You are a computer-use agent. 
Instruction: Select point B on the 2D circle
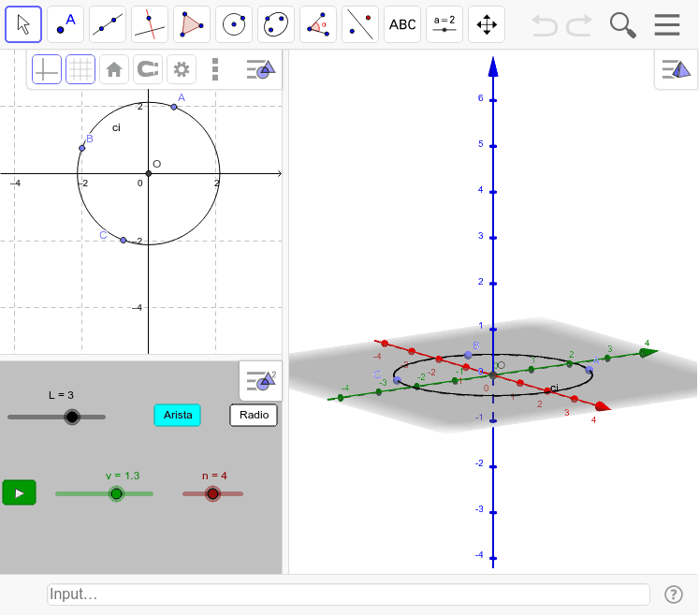[82, 148]
